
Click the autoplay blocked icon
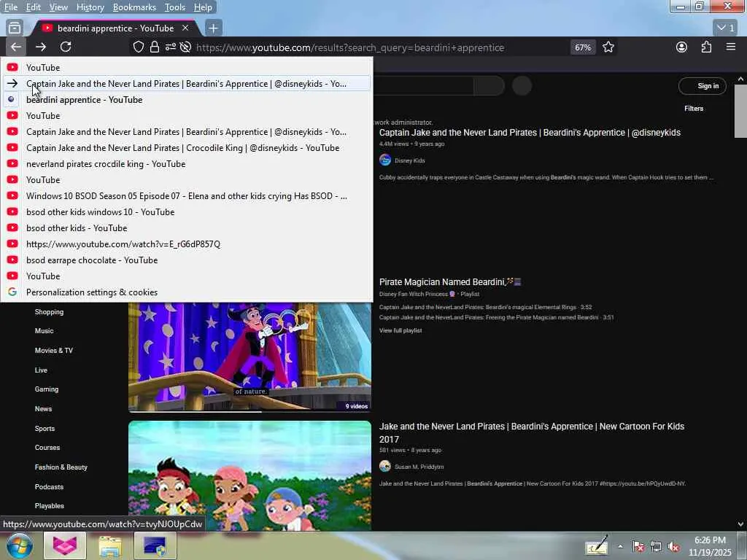pyautogui.click(x=186, y=47)
